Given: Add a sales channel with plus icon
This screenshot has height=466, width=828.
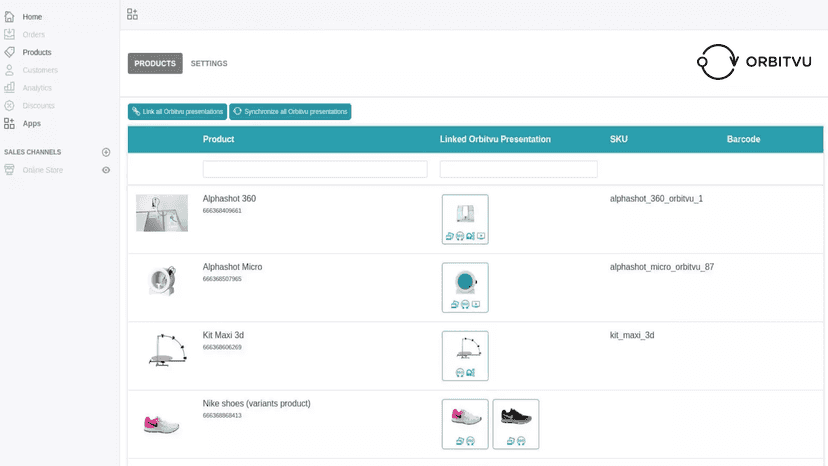Looking at the screenshot, I should pos(106,152).
